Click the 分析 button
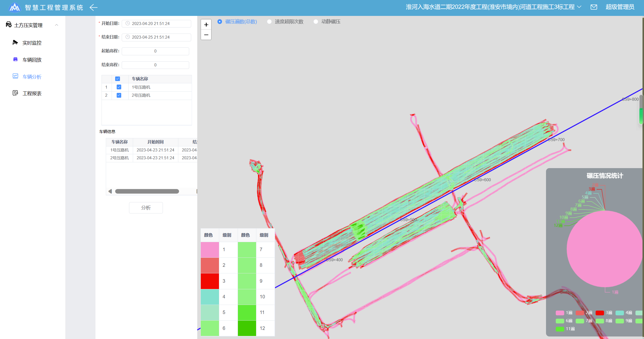This screenshot has width=644, height=339. [146, 207]
